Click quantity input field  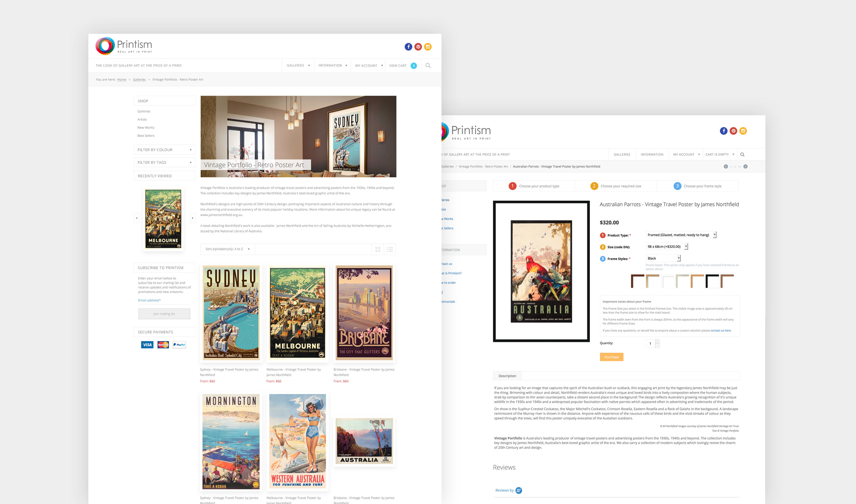(x=650, y=344)
